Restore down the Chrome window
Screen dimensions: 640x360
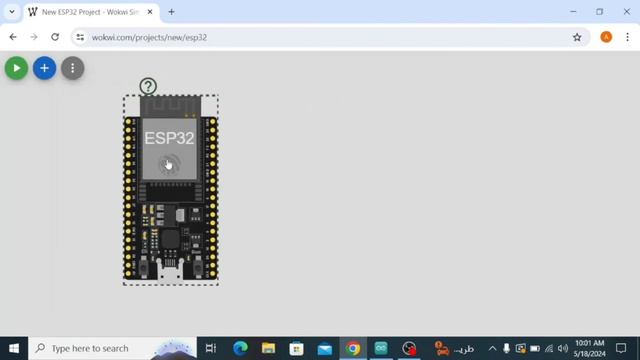599,12
